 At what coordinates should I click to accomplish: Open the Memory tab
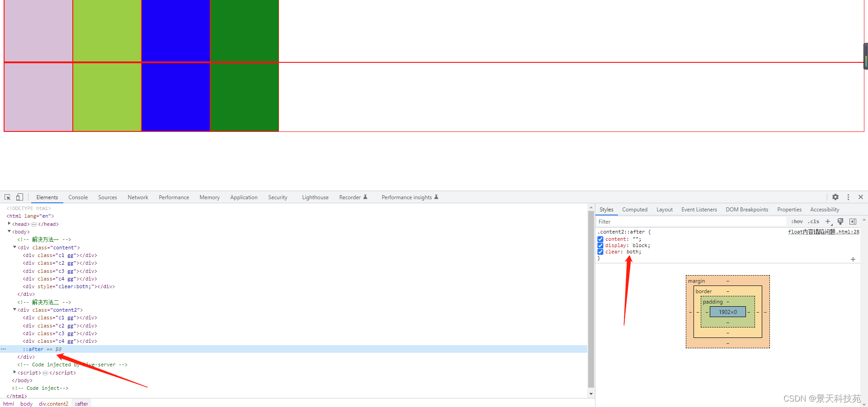(210, 197)
